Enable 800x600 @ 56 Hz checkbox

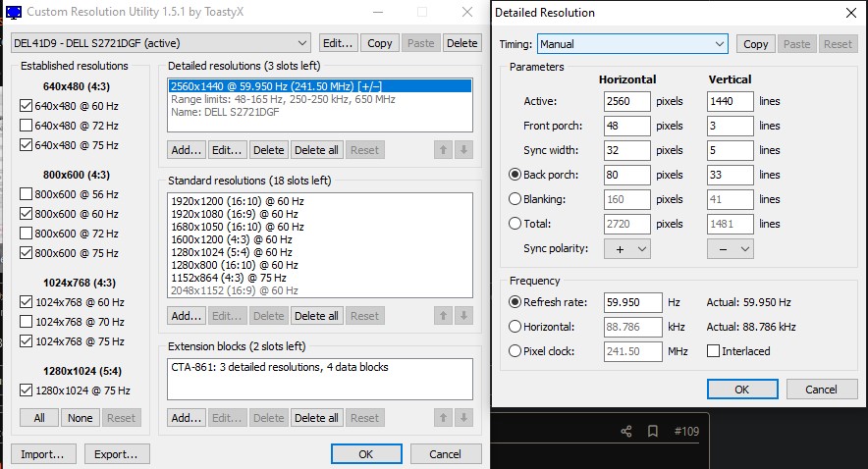tap(26, 194)
